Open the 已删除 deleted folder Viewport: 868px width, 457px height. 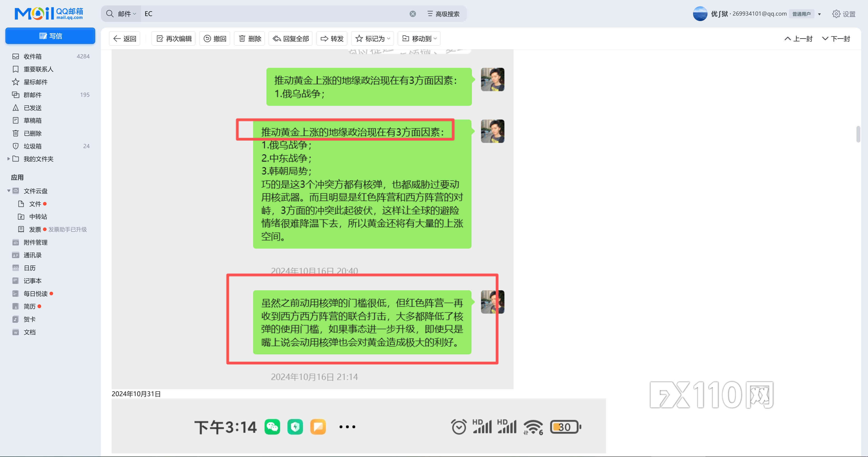[51, 133]
